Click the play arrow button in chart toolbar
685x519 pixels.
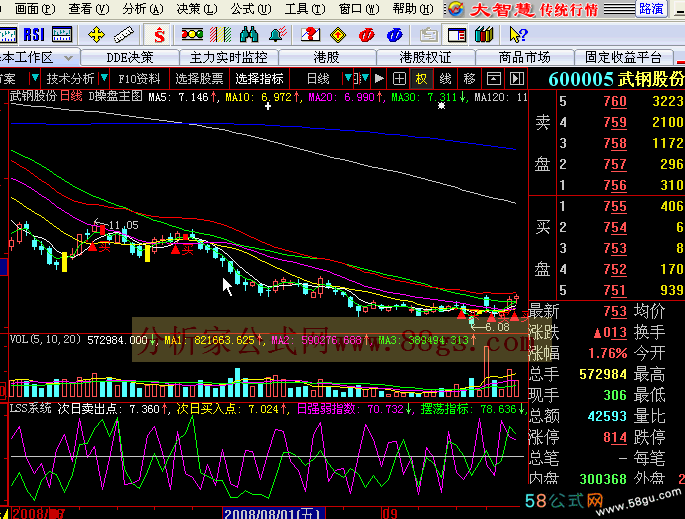(x=379, y=79)
